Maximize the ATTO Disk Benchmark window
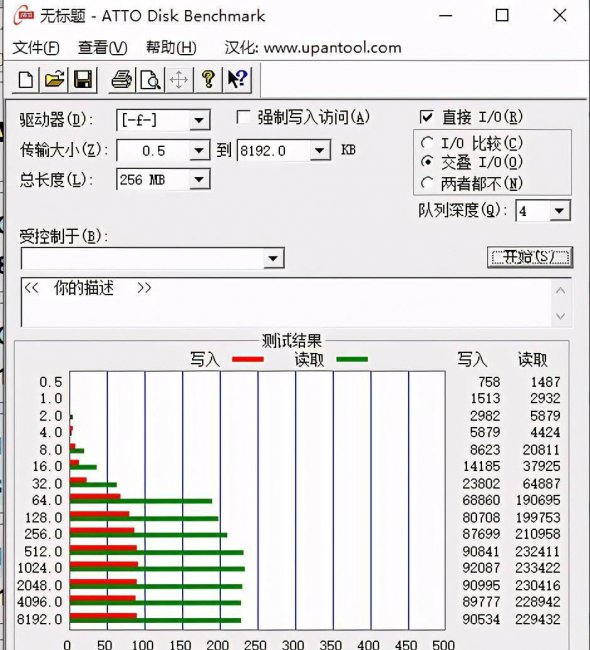 tap(502, 16)
